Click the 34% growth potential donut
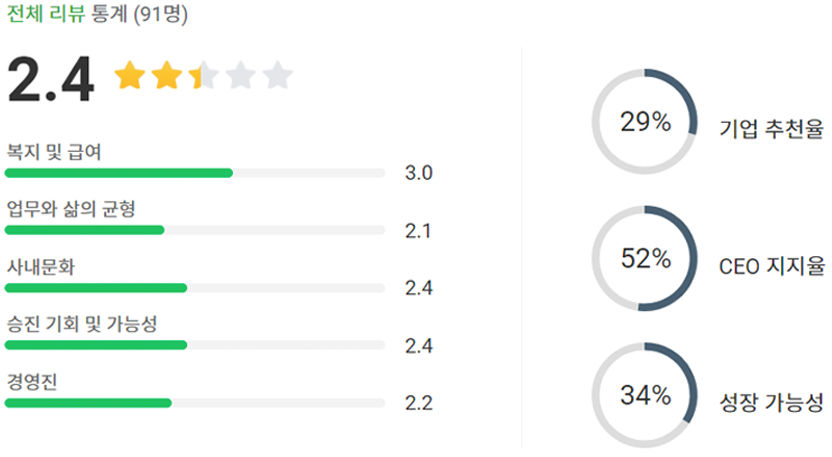The image size is (832, 457). (x=645, y=395)
